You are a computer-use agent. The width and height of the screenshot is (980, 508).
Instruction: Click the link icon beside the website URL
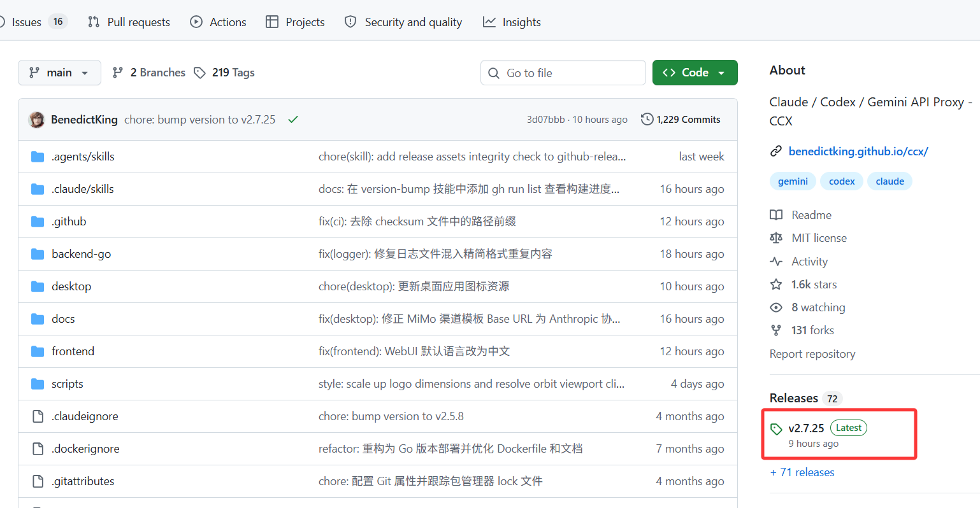coord(776,152)
